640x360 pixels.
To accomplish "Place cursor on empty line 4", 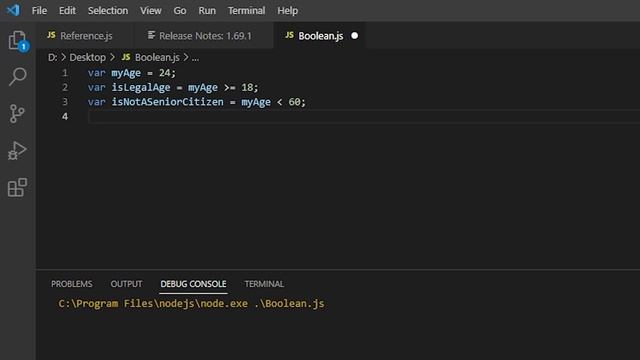I will point(363,117).
